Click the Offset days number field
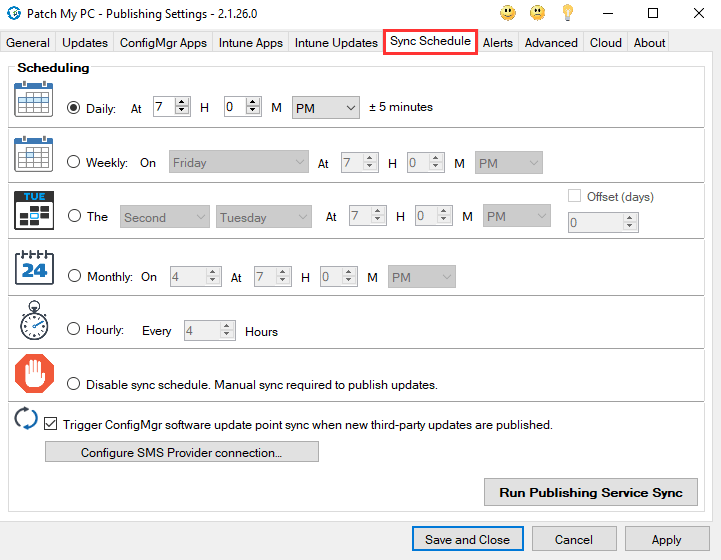 pyautogui.click(x=595, y=223)
